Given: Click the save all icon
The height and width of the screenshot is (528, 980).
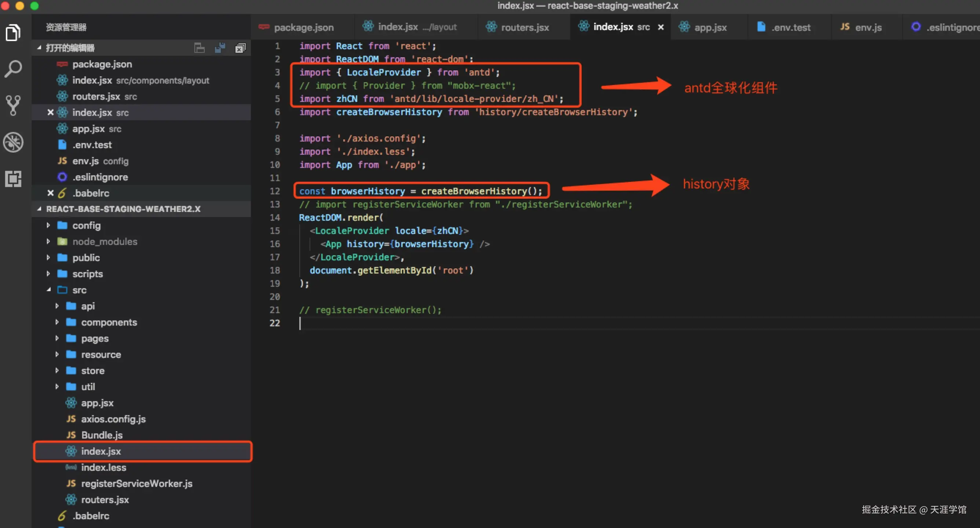Looking at the screenshot, I should [220, 48].
